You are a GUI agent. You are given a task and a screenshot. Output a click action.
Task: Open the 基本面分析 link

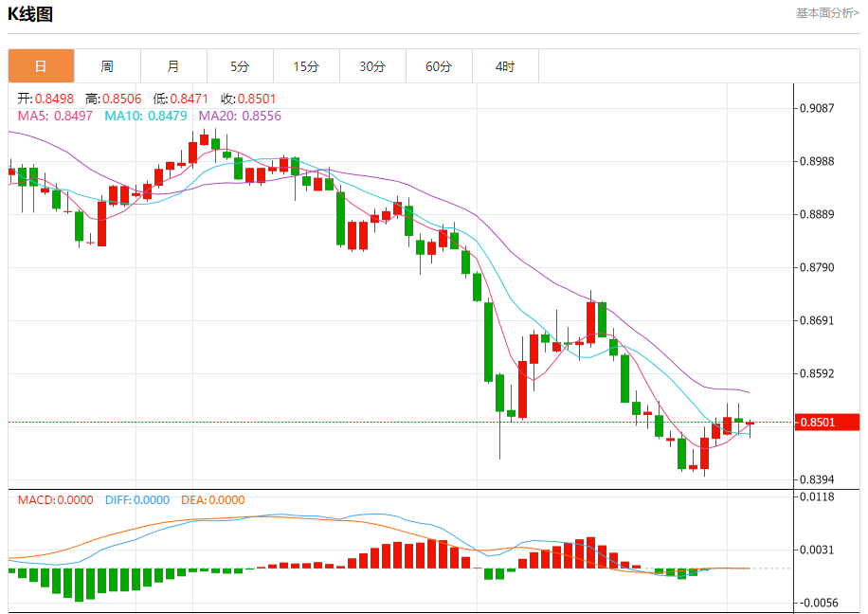[x=827, y=13]
